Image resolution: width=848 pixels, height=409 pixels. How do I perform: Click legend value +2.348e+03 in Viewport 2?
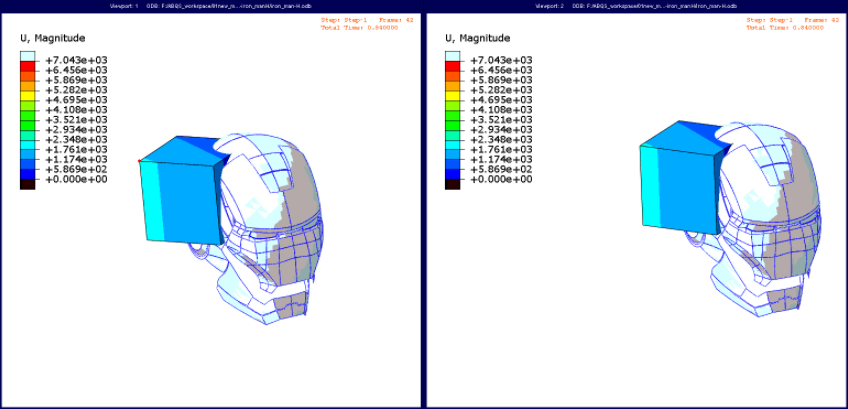pos(501,139)
